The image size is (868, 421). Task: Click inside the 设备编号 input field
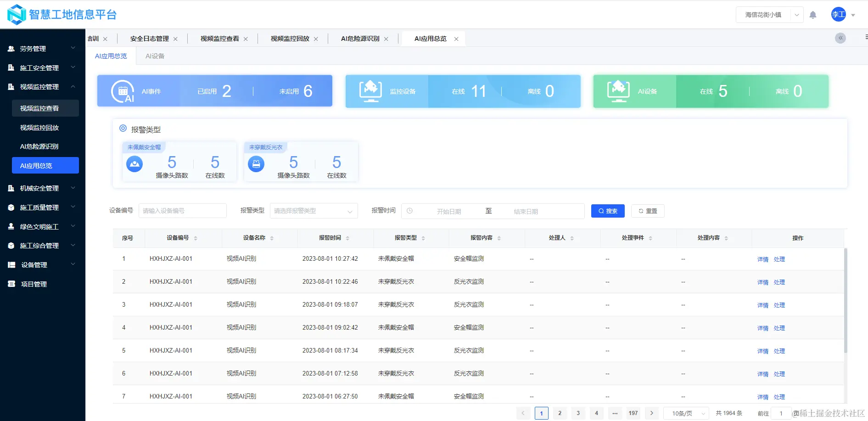click(x=182, y=211)
